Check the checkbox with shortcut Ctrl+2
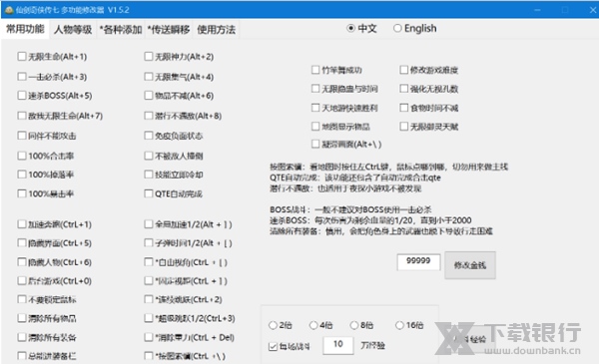This screenshot has height=364, width=599. pos(149,299)
